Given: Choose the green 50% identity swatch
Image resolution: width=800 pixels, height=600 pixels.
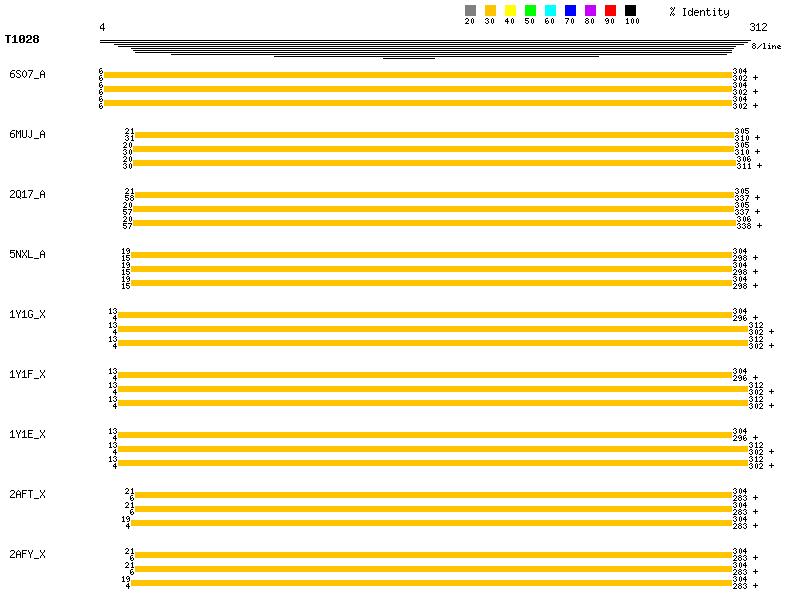Looking at the screenshot, I should (530, 10).
